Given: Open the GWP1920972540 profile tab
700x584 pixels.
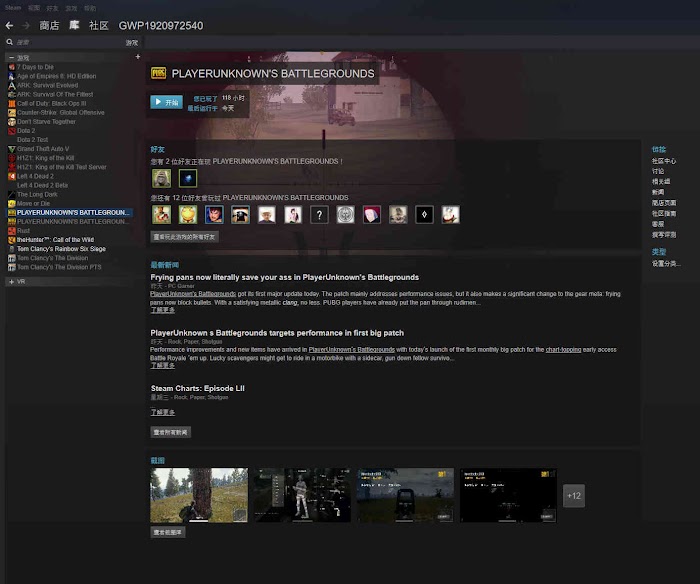Looking at the screenshot, I should coord(161,25).
